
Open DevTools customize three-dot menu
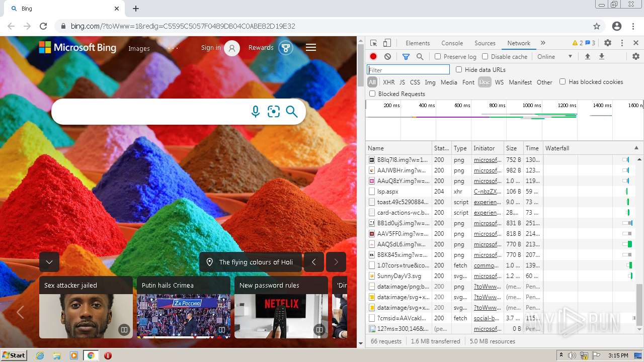pyautogui.click(x=622, y=43)
